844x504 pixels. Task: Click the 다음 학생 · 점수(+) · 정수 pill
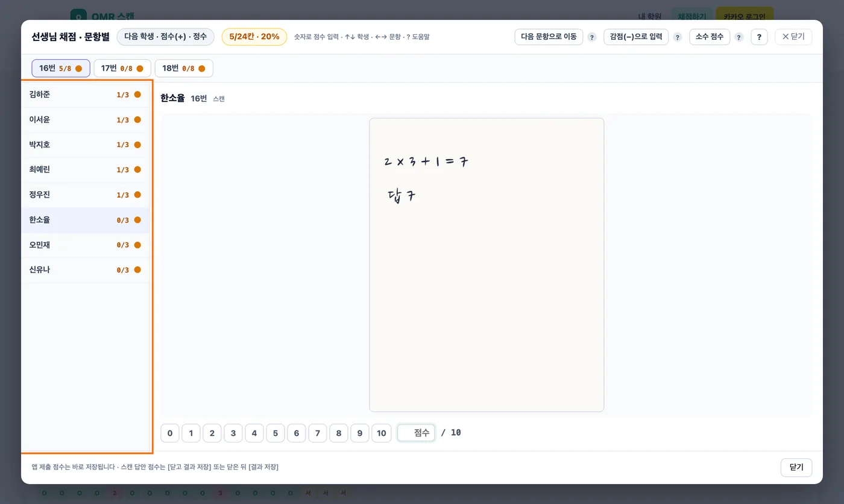click(166, 37)
